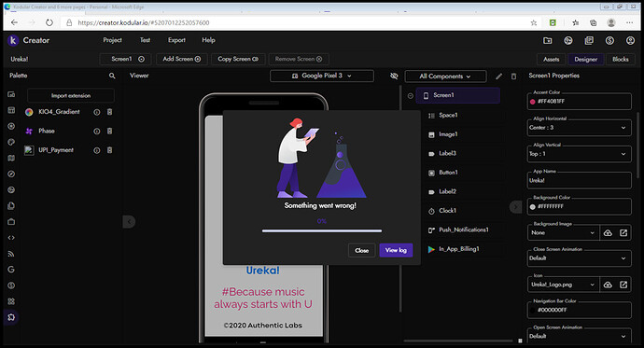Select Push_Notifications1 in the component tree
The image size is (644, 348).
[463, 230]
